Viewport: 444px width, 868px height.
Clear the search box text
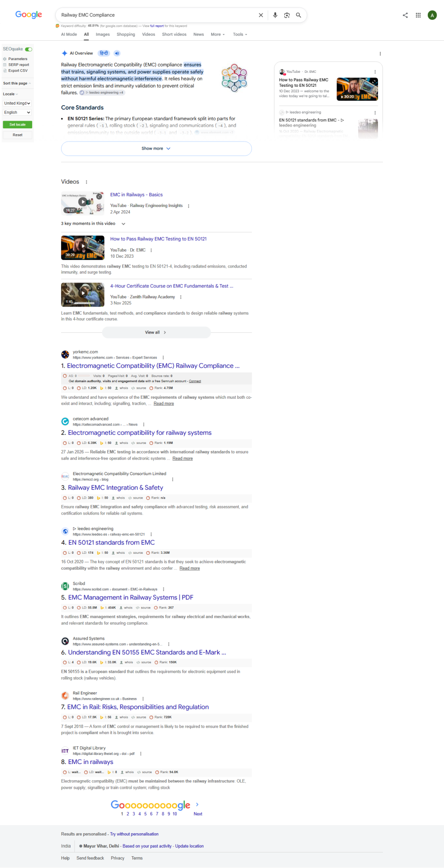pyautogui.click(x=261, y=15)
